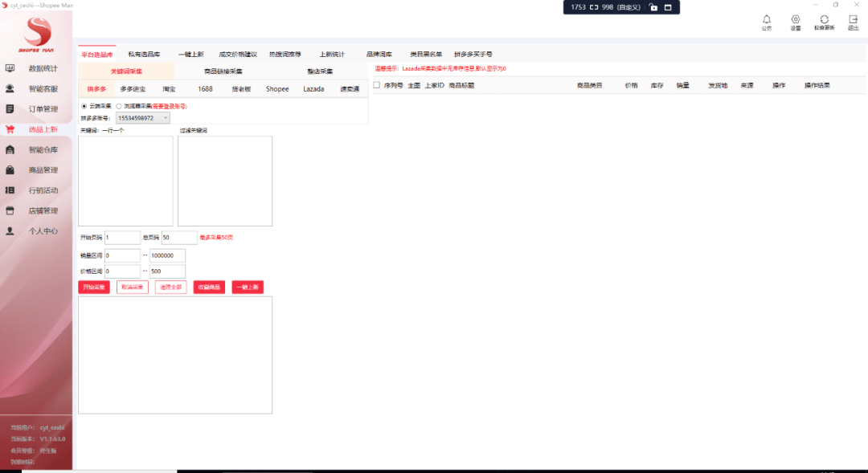Open 个人中心 via the person icon
Image resolution: width=868 pixels, height=473 pixels.
coord(10,231)
